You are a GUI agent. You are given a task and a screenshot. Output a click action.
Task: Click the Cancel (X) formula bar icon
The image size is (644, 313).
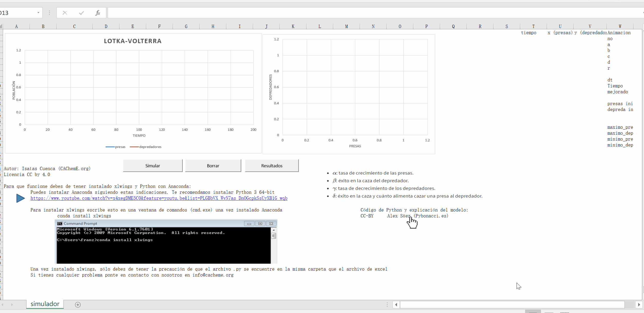(65, 13)
